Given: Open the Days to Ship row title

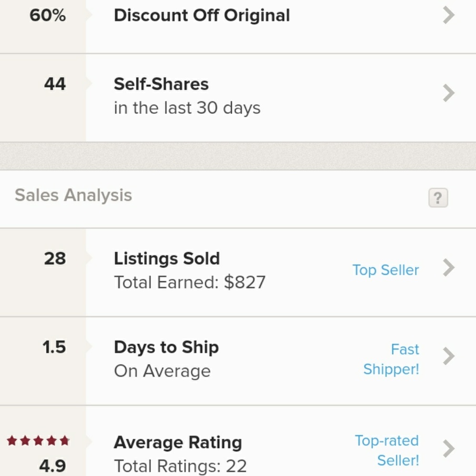Looking at the screenshot, I should 166,347.
